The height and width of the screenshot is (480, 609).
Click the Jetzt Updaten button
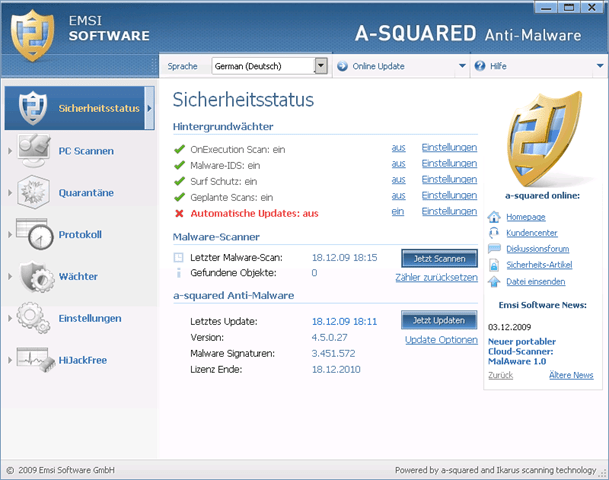439,320
